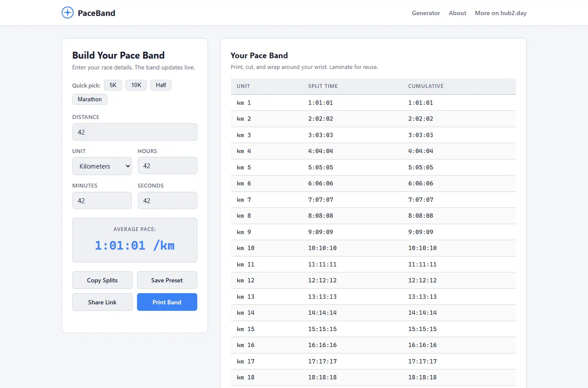The height and width of the screenshot is (388, 588).
Task: Select the km 4 row label
Action: click(x=244, y=151)
